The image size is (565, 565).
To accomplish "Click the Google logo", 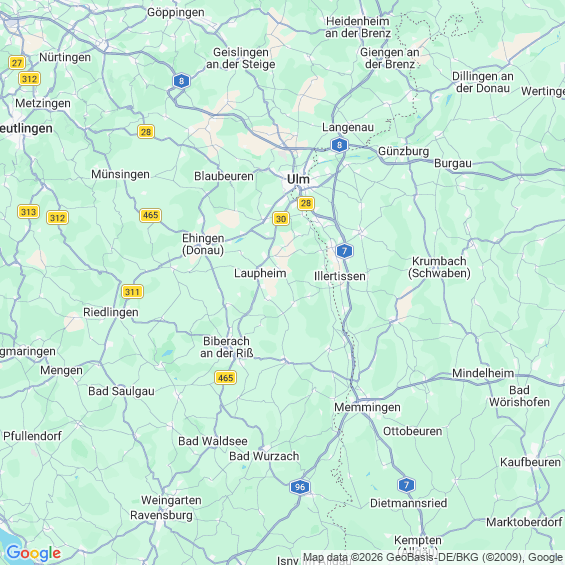I will 34,553.
